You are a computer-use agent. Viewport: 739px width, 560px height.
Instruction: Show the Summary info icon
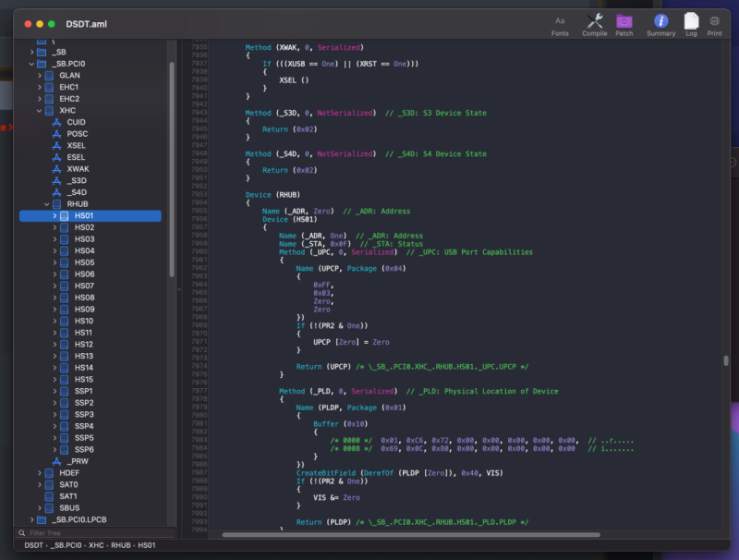coord(660,20)
